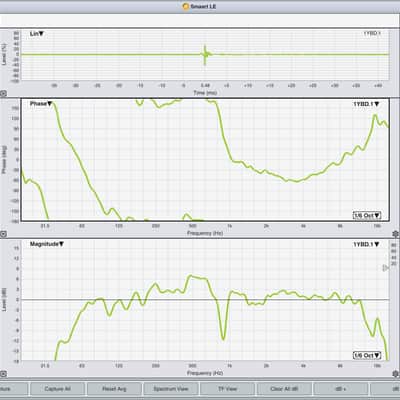Click the Reset Avg button
The height and width of the screenshot is (400, 400).
tap(114, 389)
